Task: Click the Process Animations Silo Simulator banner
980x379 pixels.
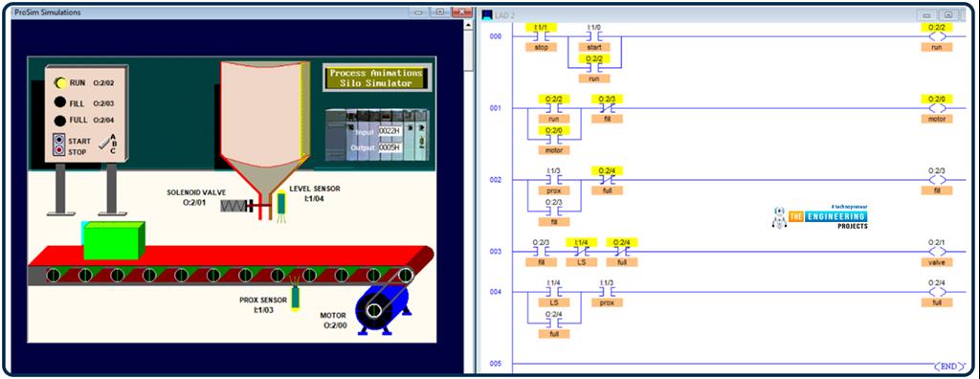Action: click(x=377, y=78)
